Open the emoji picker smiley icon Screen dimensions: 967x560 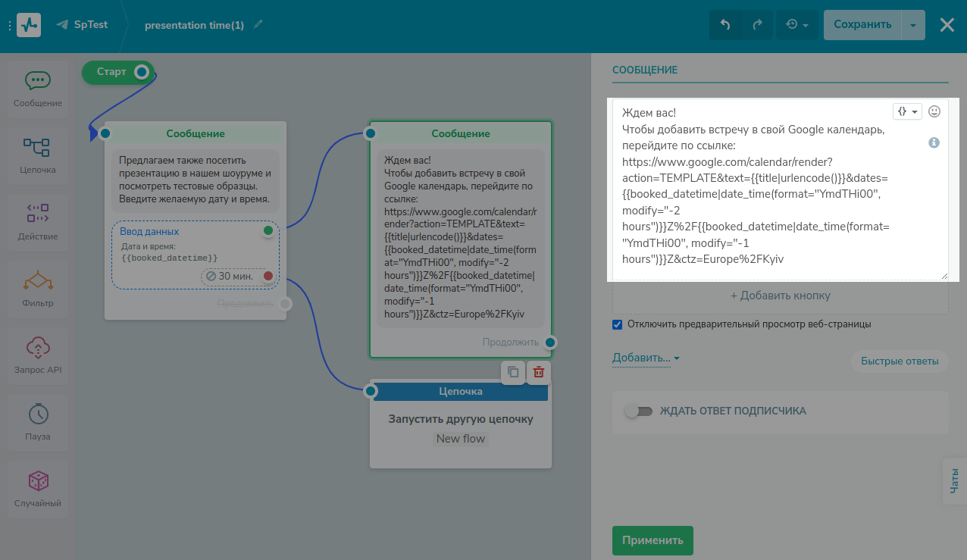click(x=934, y=111)
